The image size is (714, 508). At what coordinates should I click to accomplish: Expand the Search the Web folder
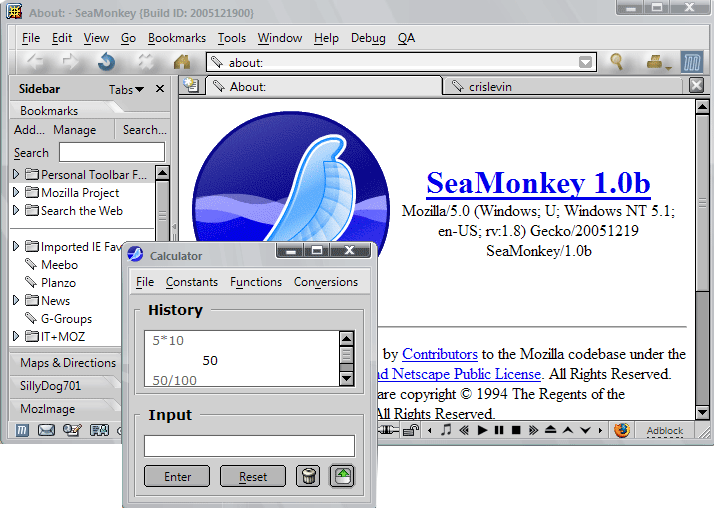pyautogui.click(x=16, y=210)
